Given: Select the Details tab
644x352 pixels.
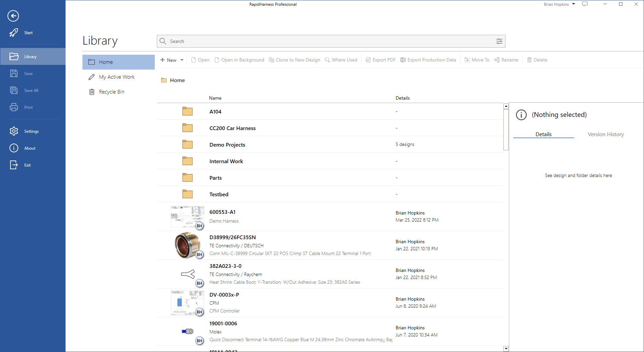Looking at the screenshot, I should point(544,134).
